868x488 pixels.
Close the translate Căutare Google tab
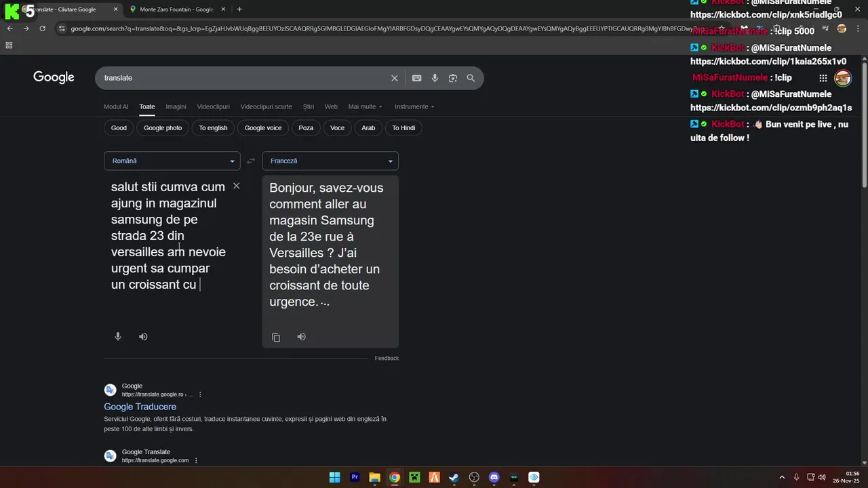tap(115, 9)
